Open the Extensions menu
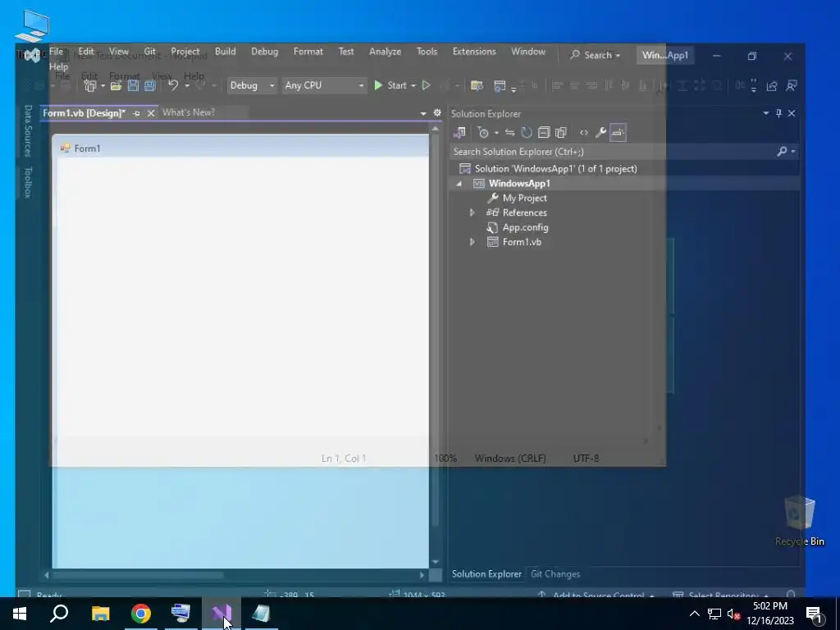The width and height of the screenshot is (840, 630). [474, 52]
